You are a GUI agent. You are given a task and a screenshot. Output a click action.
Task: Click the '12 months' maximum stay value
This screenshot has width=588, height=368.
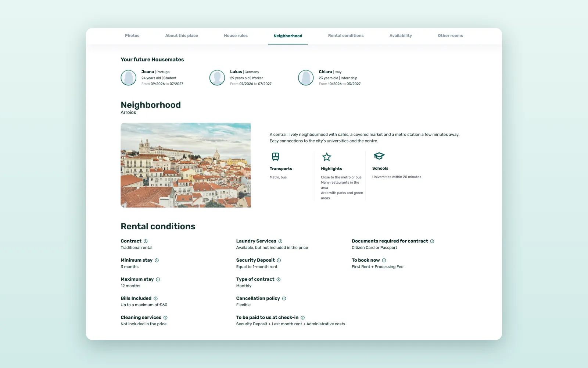click(130, 286)
